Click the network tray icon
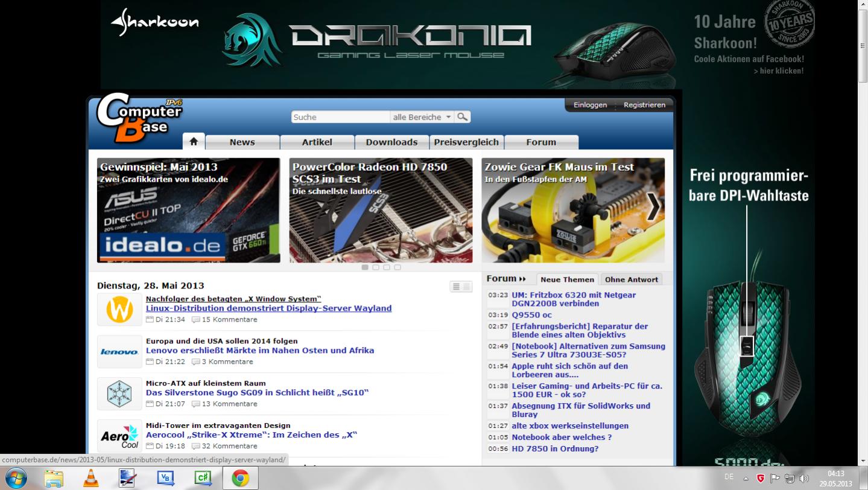The width and height of the screenshot is (868, 490). coord(789,479)
